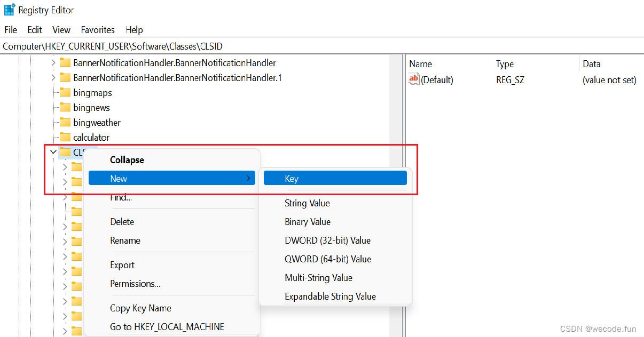
Task: Click Permissions... in context menu
Action: [x=135, y=284]
